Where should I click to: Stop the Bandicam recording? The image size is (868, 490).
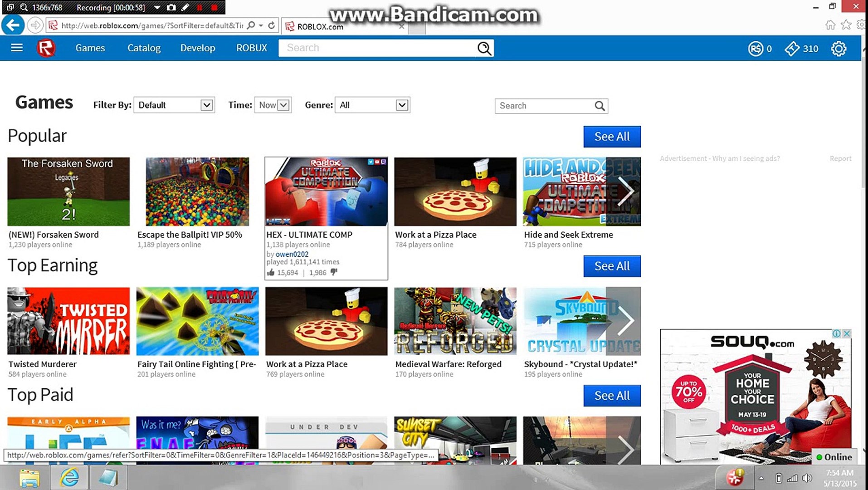pyautogui.click(x=215, y=7)
